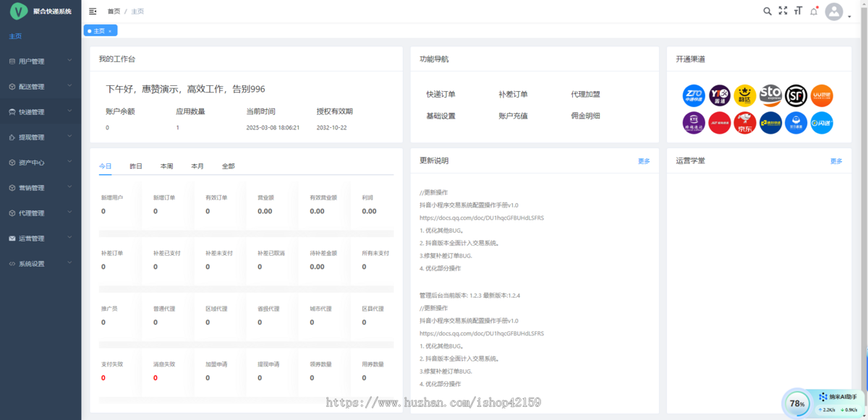Click the 京东 JD channel logo
The image size is (868, 420).
click(745, 123)
